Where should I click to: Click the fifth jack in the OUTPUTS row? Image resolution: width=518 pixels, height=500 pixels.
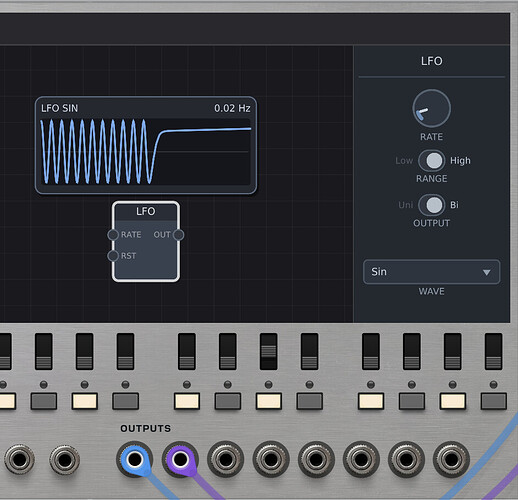tap(316, 459)
